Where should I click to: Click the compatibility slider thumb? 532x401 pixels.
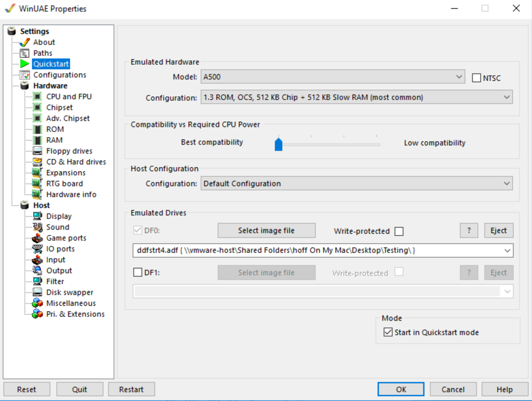(279, 144)
